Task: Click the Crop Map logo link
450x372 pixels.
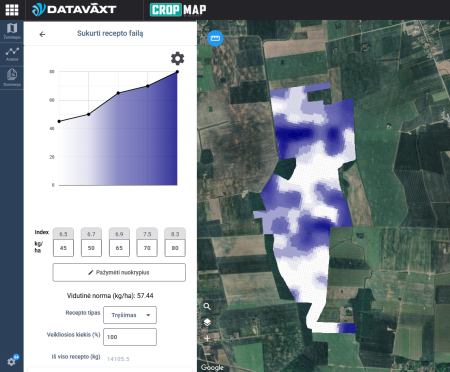Action: point(178,10)
